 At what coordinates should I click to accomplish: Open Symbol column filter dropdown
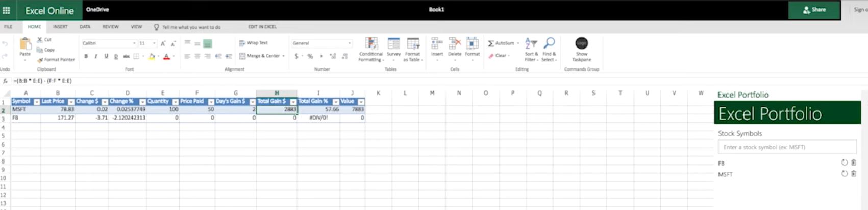37,102
